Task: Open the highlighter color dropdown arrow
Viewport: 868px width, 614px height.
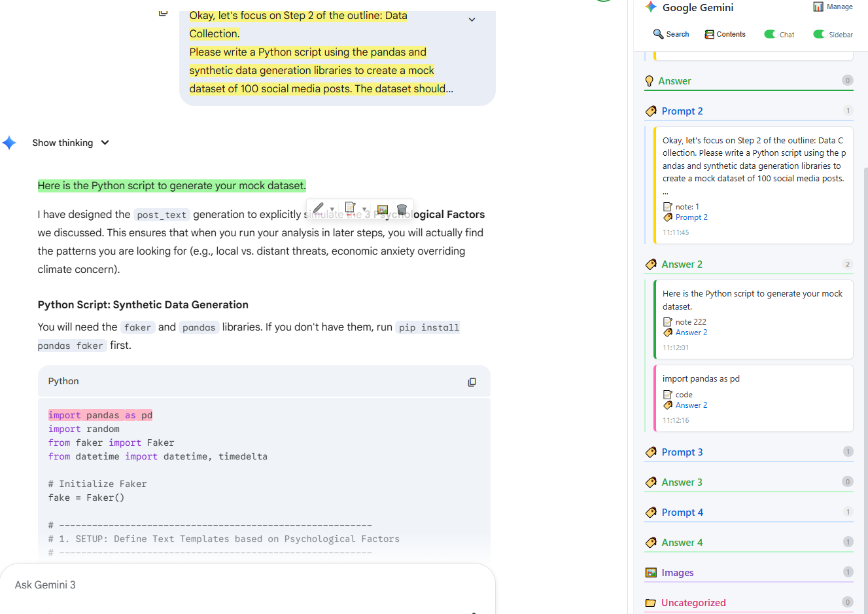Action: [332, 209]
